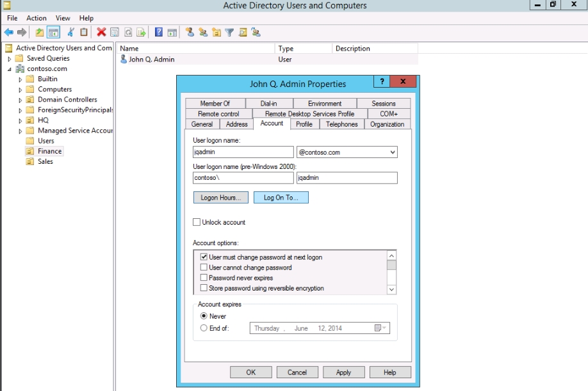
Task: Click the red X Delete icon
Action: point(101,32)
